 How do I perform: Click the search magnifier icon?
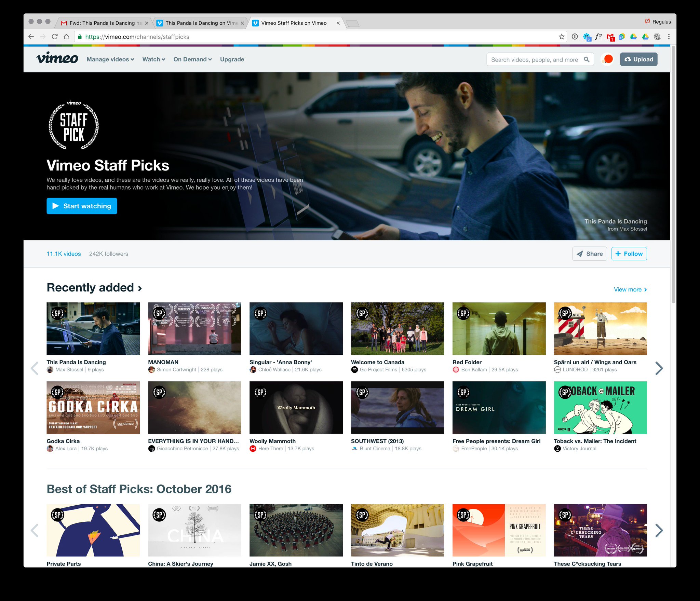click(587, 59)
